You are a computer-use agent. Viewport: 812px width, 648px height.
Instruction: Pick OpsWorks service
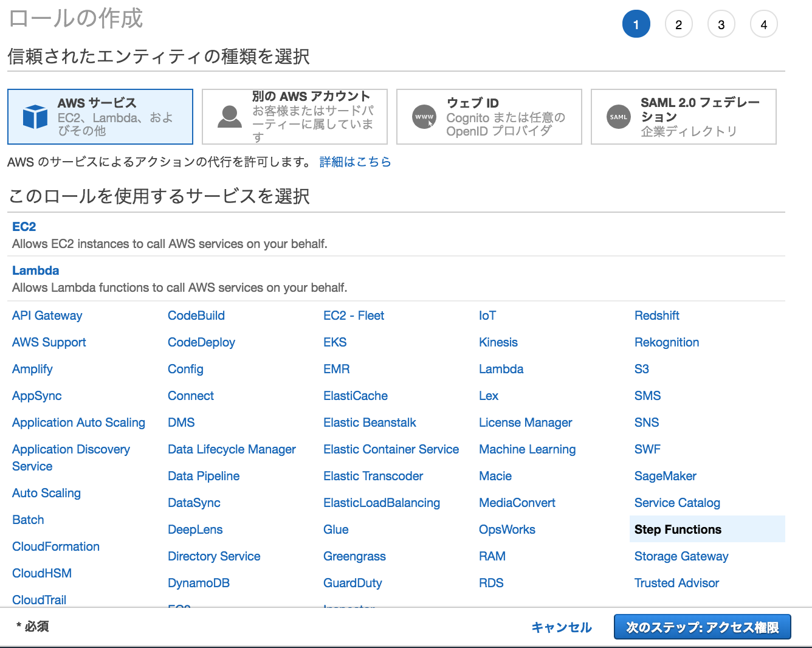click(x=507, y=529)
